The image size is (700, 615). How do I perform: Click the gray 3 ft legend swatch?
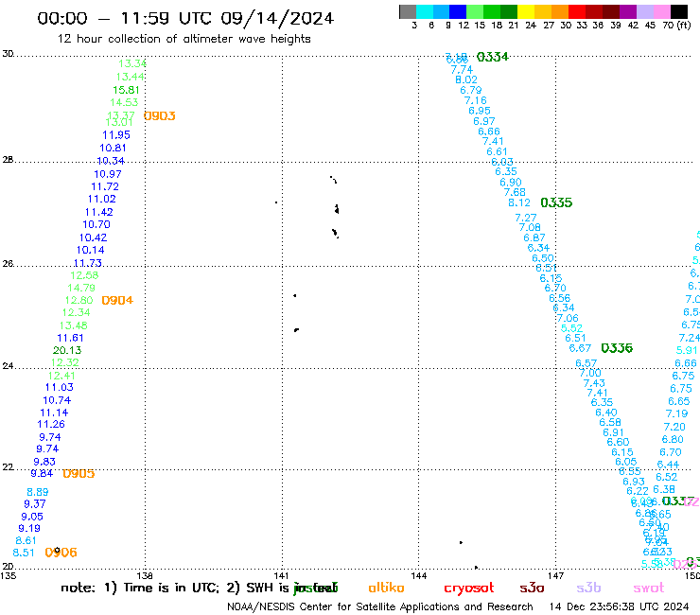tap(408, 11)
